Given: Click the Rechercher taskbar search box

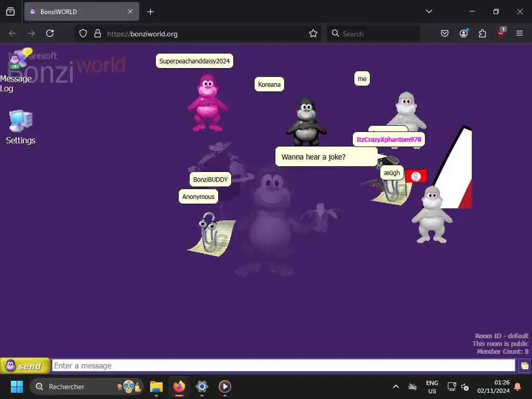Looking at the screenshot, I should coord(87,387).
